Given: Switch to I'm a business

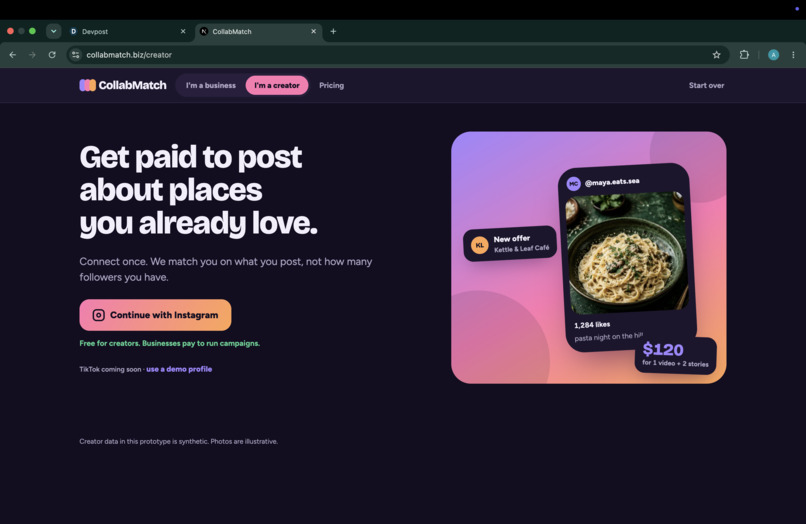Looking at the screenshot, I should tap(211, 85).
